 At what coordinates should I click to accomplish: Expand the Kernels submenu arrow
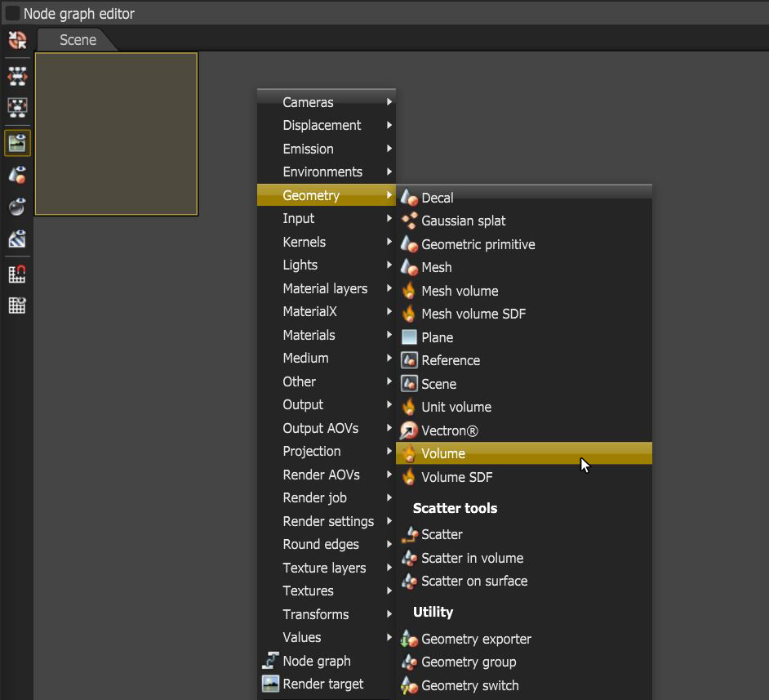(389, 242)
